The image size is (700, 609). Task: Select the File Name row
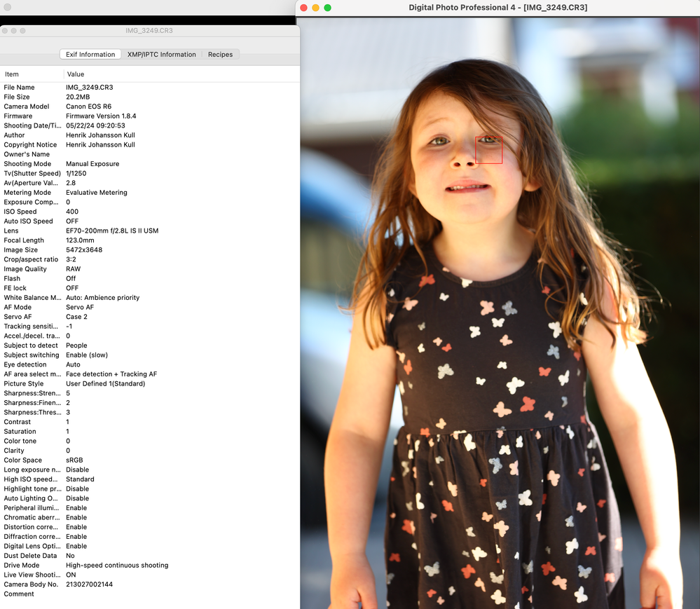tap(20, 88)
